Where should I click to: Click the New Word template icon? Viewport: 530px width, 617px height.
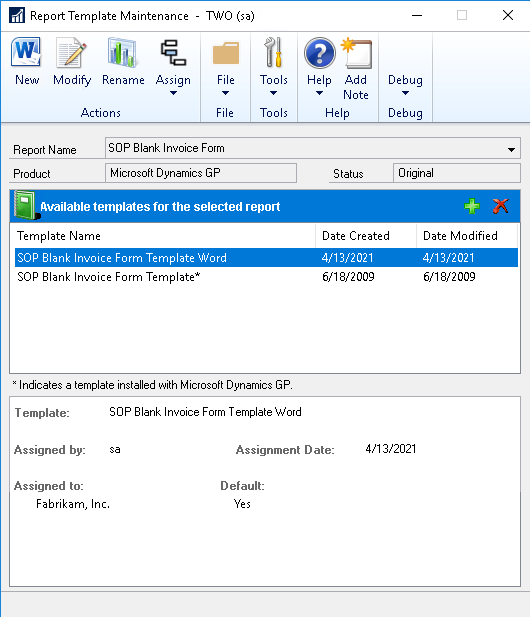click(x=26, y=52)
